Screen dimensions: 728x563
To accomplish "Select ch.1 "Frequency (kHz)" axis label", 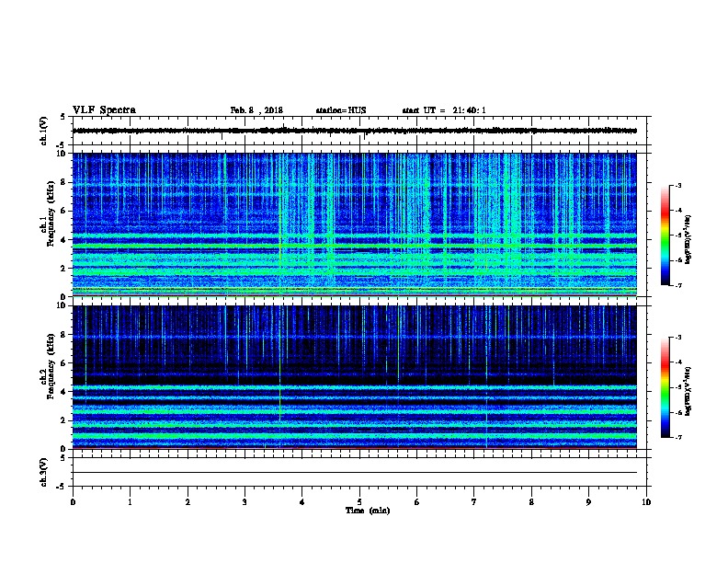I will 51,214.
